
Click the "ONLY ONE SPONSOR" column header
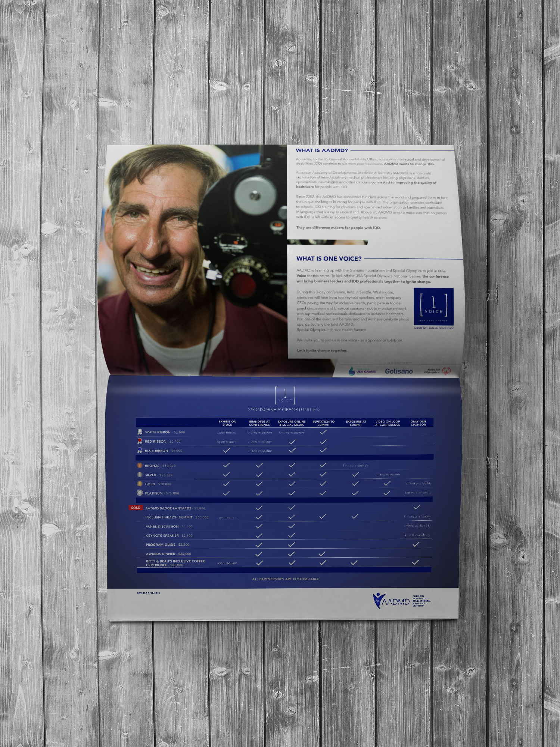click(418, 423)
